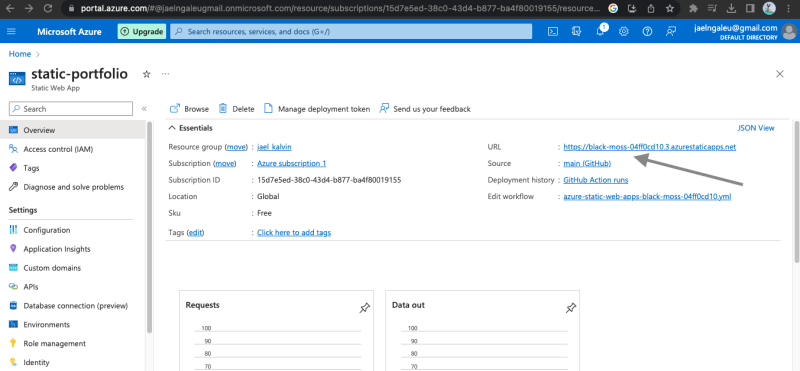Open browser downloads icon

731,8
